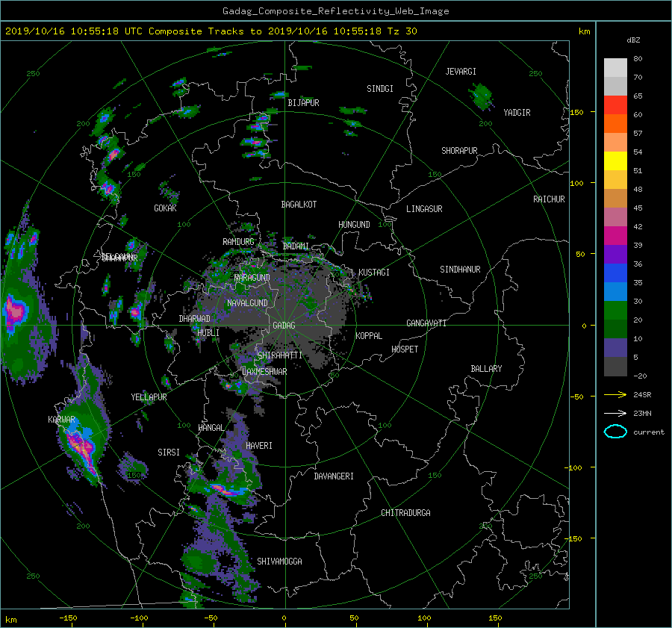The image size is (672, 628).
Task: Click the BALLARY city label
Action: (486, 369)
